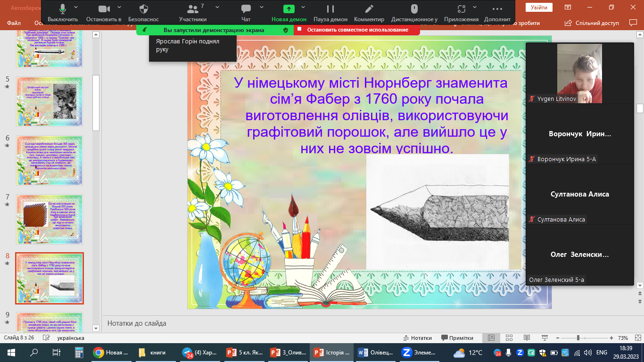Stop sharing with red button

357,30
